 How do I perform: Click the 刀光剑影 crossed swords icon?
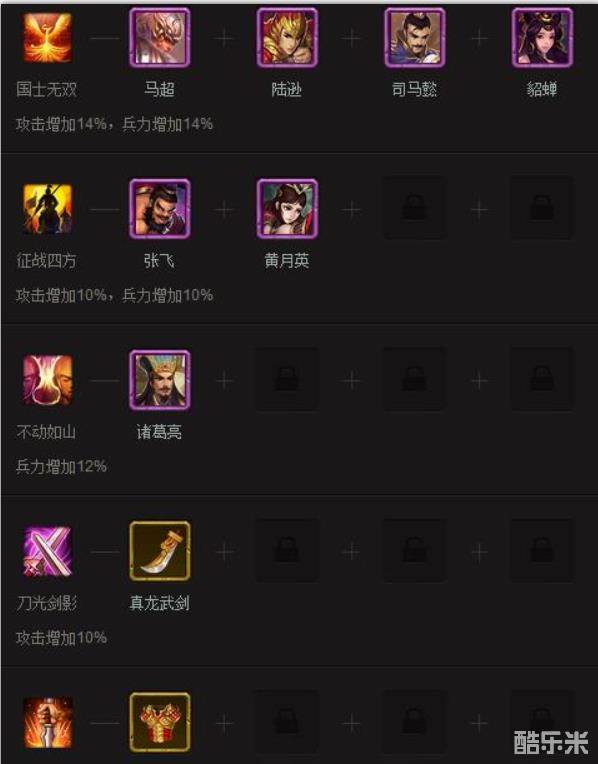click(x=48, y=552)
